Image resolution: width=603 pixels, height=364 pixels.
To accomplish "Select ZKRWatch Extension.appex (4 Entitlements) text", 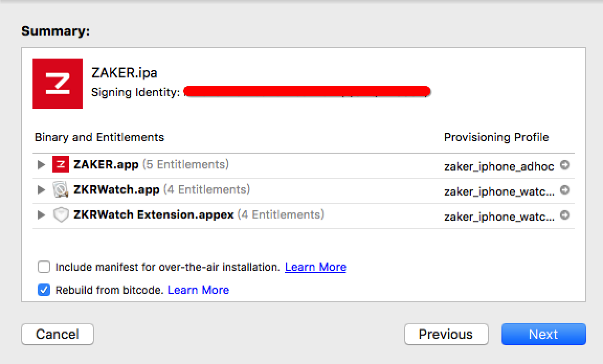I will click(x=199, y=214).
